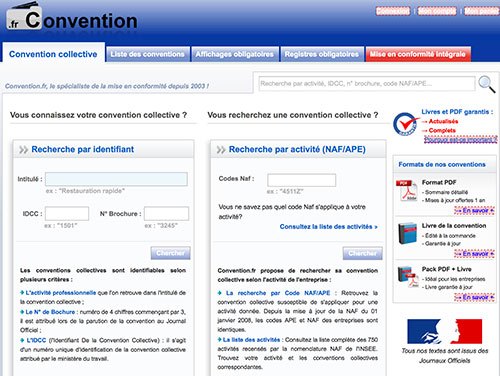This screenshot has height=376, width=500.
Task: Click the Recherche par activité (NAF/APE) heading
Action: pos(297,149)
